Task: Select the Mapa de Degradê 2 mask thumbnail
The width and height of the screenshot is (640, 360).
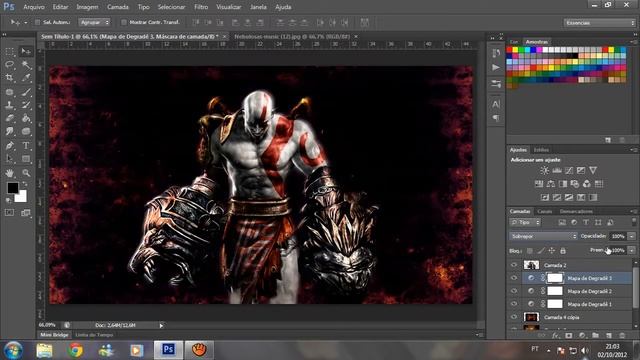Action: (555, 291)
